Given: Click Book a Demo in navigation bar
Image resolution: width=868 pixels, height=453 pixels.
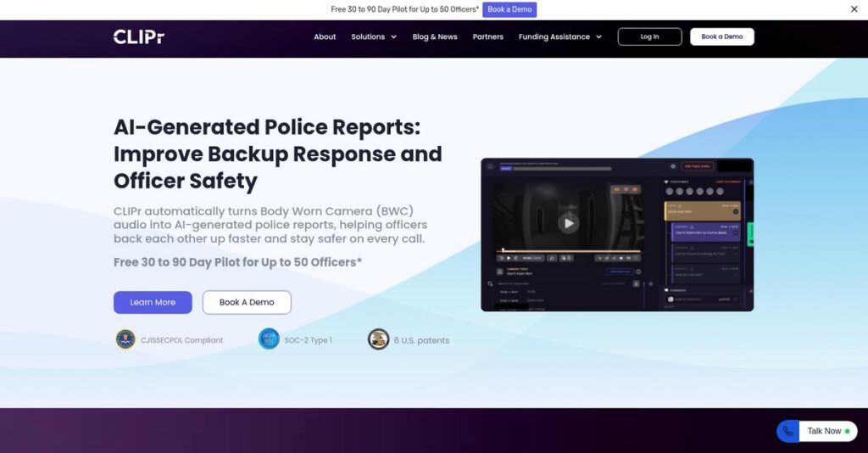Looking at the screenshot, I should [722, 36].
